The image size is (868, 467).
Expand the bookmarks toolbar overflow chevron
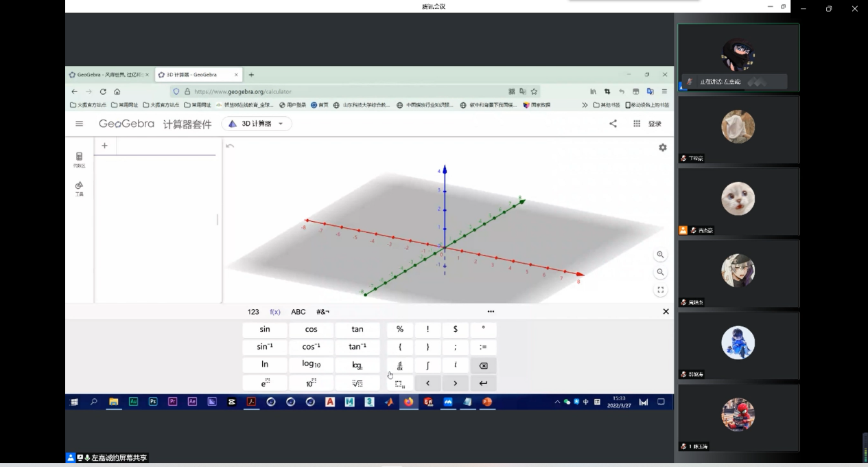click(x=585, y=105)
